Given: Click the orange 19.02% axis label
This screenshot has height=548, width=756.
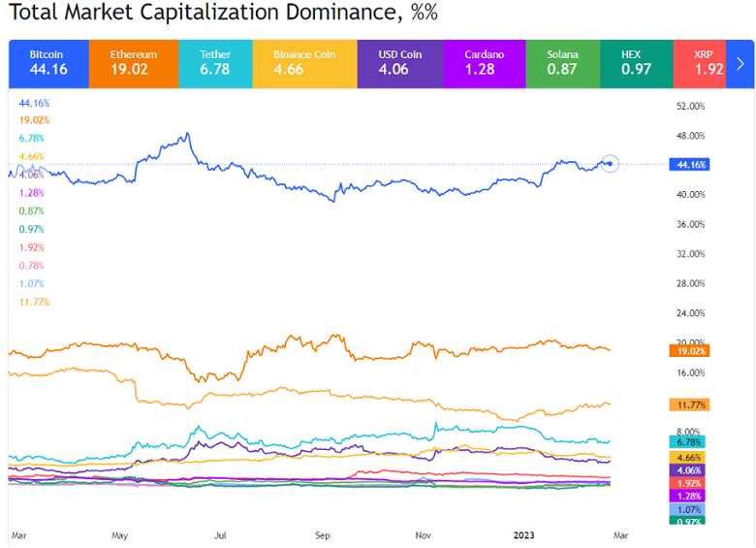Looking at the screenshot, I should click(x=689, y=350).
